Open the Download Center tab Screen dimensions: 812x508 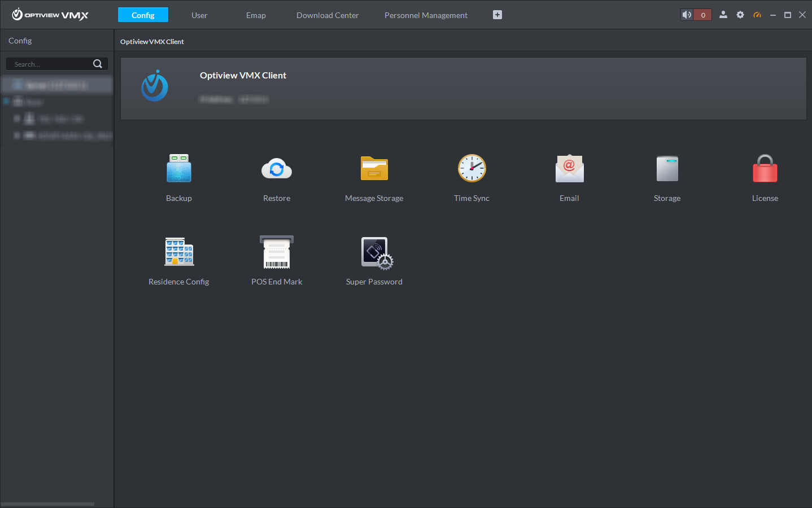pos(328,15)
